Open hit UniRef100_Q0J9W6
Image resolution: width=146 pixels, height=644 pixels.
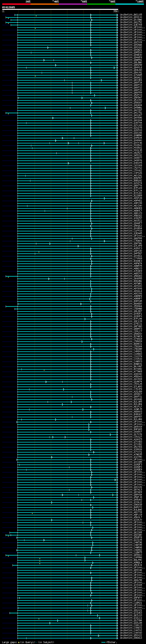coord(131,20)
